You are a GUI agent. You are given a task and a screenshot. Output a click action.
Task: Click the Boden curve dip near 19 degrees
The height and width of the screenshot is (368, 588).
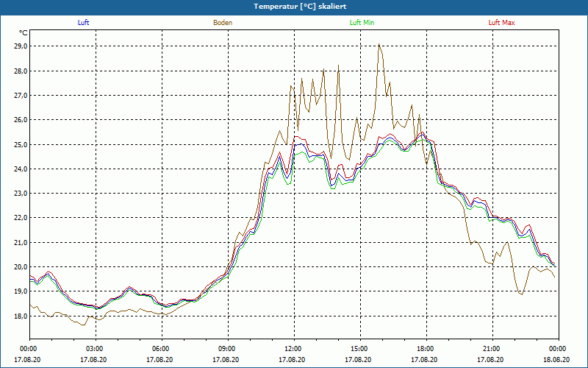tap(522, 294)
